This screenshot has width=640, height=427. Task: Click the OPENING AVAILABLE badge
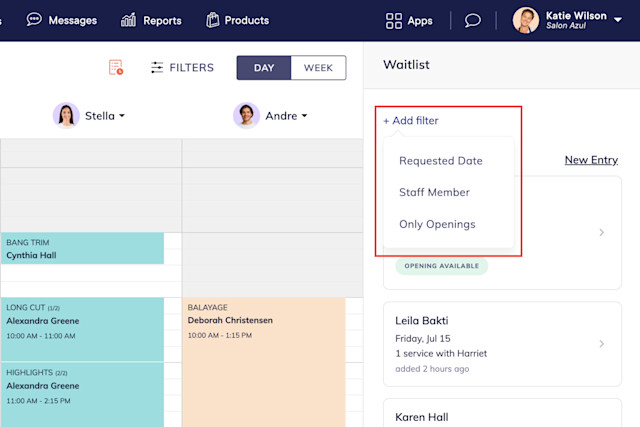(442, 266)
